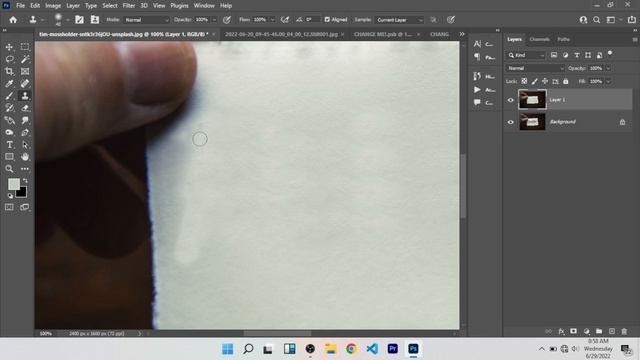Open the layer Fill dropdown arrow
Screen dimensions: 640x360
[x=608, y=81]
